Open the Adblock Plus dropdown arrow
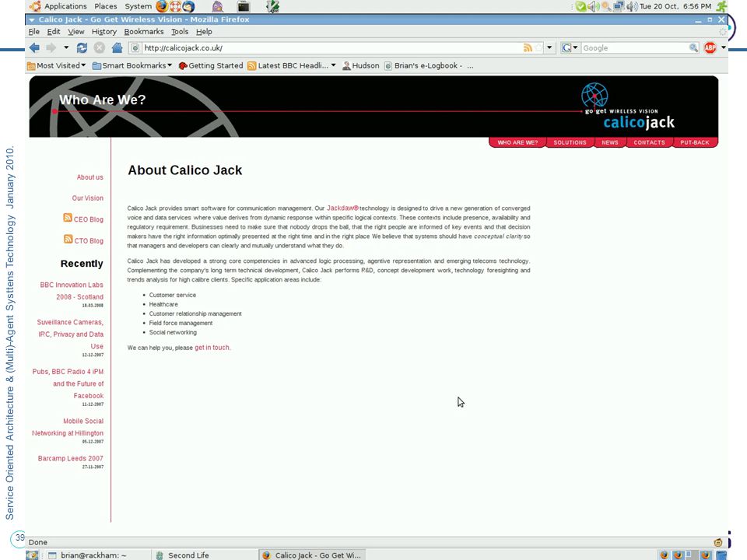Image resolution: width=747 pixels, height=560 pixels. click(723, 47)
